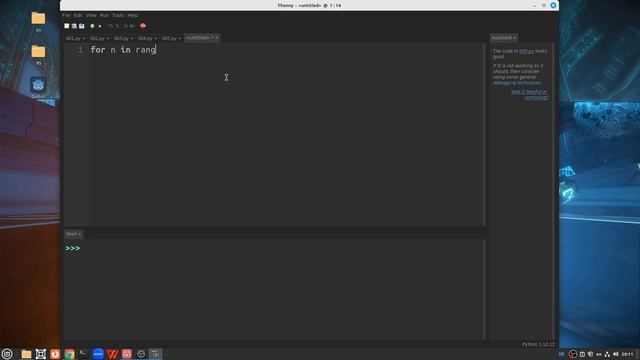640x360 pixels.
Task: Click the blue round app taskbar icon
Action: tap(98, 354)
